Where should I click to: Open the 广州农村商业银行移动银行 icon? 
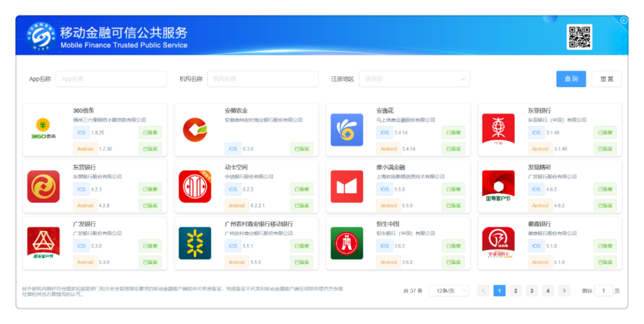(x=194, y=243)
